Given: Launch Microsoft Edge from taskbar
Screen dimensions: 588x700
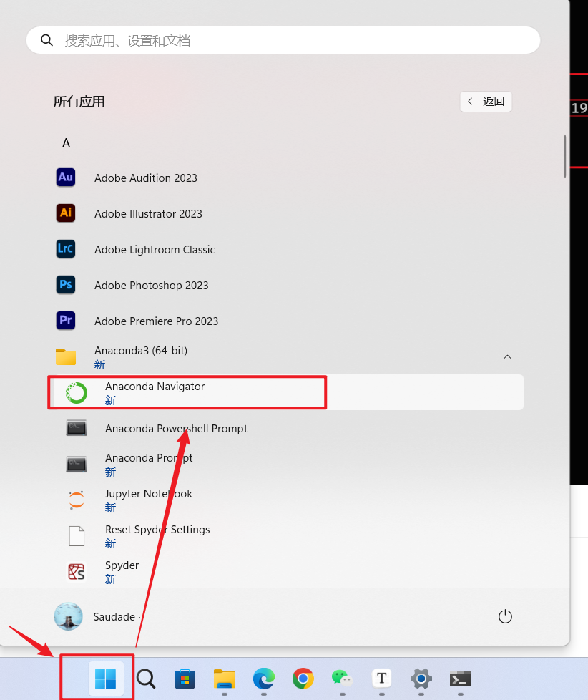Looking at the screenshot, I should coord(264,679).
